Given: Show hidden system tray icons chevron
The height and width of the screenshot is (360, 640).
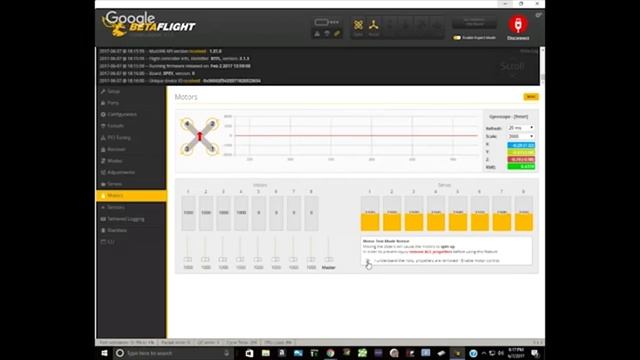Looking at the screenshot, I should click(484, 353).
